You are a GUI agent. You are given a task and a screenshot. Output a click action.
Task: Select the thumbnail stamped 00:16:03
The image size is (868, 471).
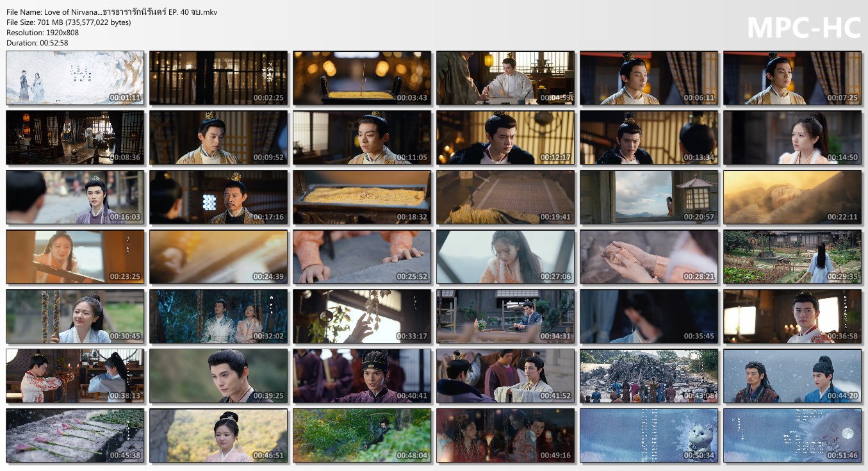coord(75,197)
